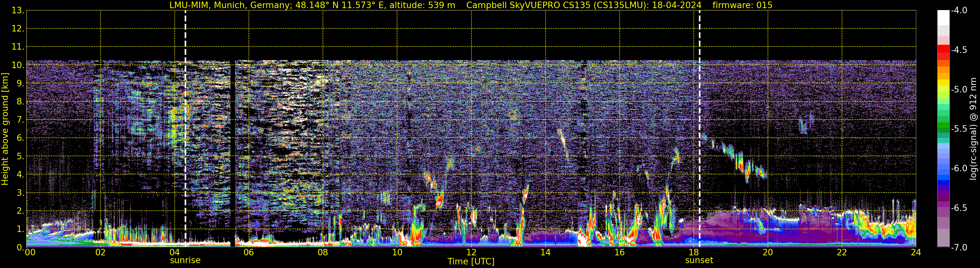Image resolution: width=980 pixels, height=268 pixels.
Task: Click the 'sunset' label below the time axis
Action: tap(699, 260)
